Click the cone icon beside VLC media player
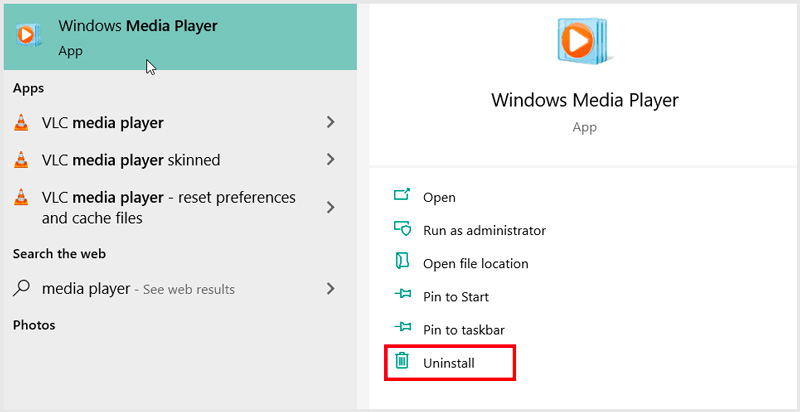Screen dimensions: 800x412 tap(21, 123)
